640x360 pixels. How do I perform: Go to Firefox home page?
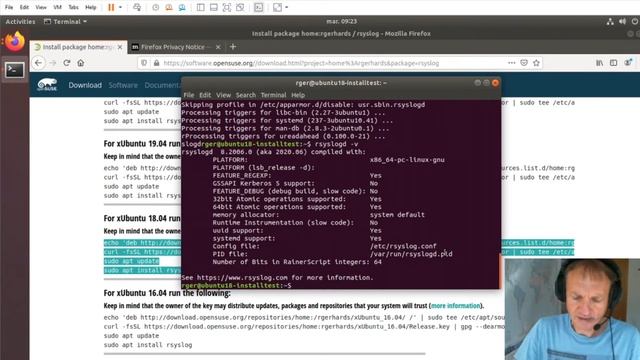[81, 63]
